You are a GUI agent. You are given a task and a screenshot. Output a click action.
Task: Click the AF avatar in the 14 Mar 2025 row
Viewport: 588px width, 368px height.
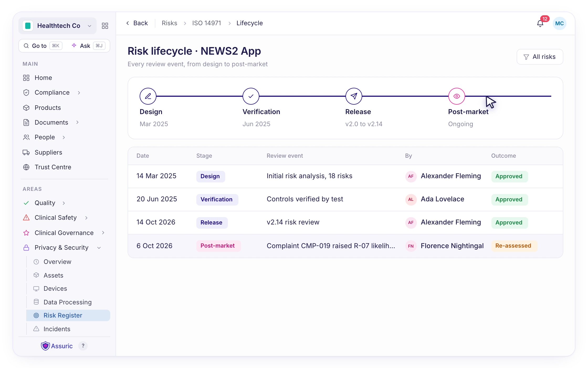tap(411, 176)
